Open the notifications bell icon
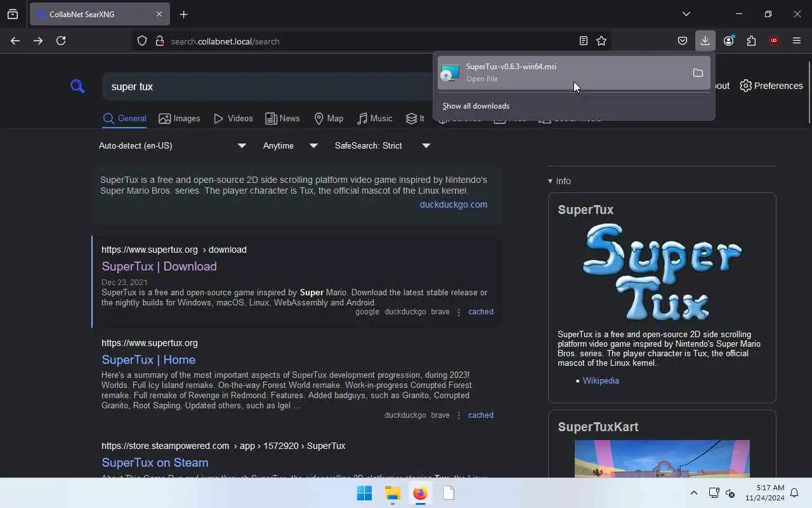 click(x=794, y=493)
